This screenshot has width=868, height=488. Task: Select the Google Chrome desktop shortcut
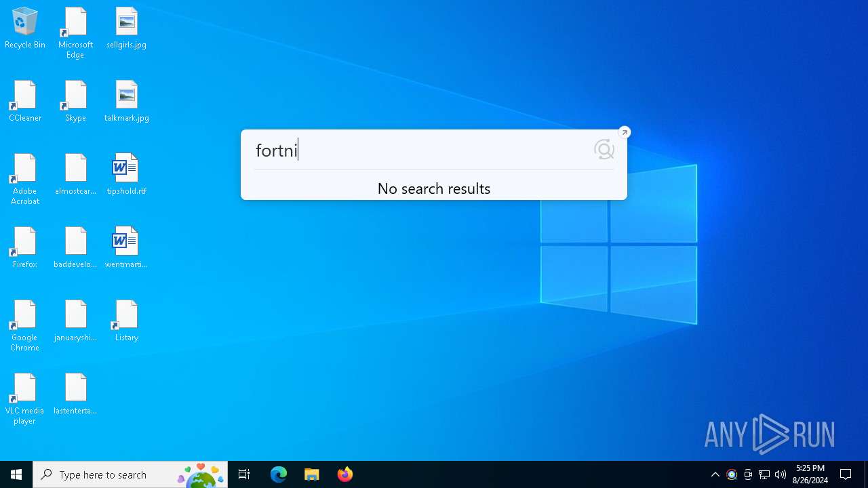[x=25, y=326]
